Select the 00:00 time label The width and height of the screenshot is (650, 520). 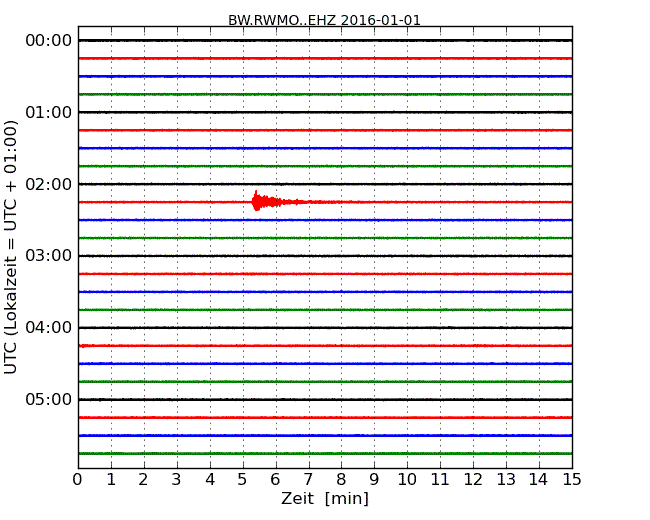(x=49, y=41)
